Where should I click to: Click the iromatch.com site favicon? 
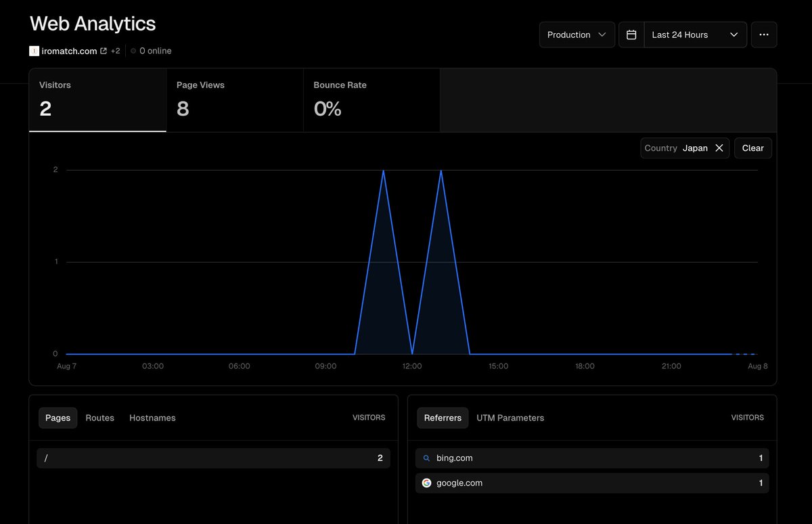[34, 51]
